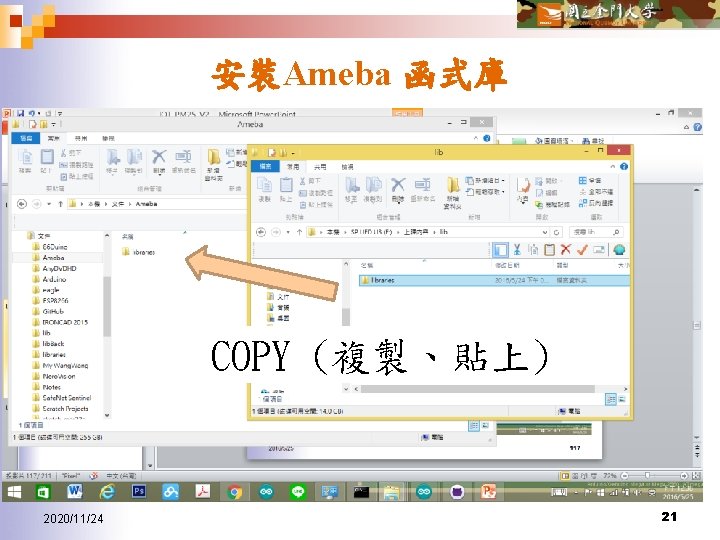Click Paste icon in lib window ribbon
Screen dimensions: 720x540
pyautogui.click(x=286, y=186)
